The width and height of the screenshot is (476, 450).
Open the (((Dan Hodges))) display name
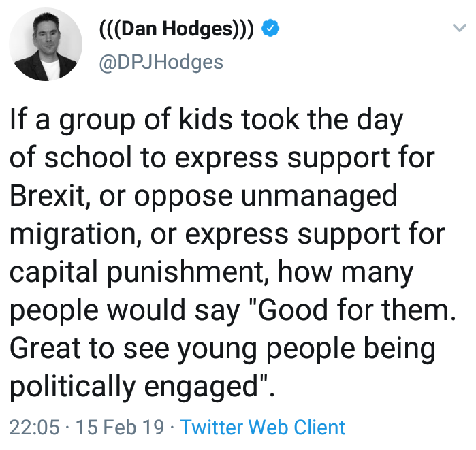pyautogui.click(x=176, y=29)
